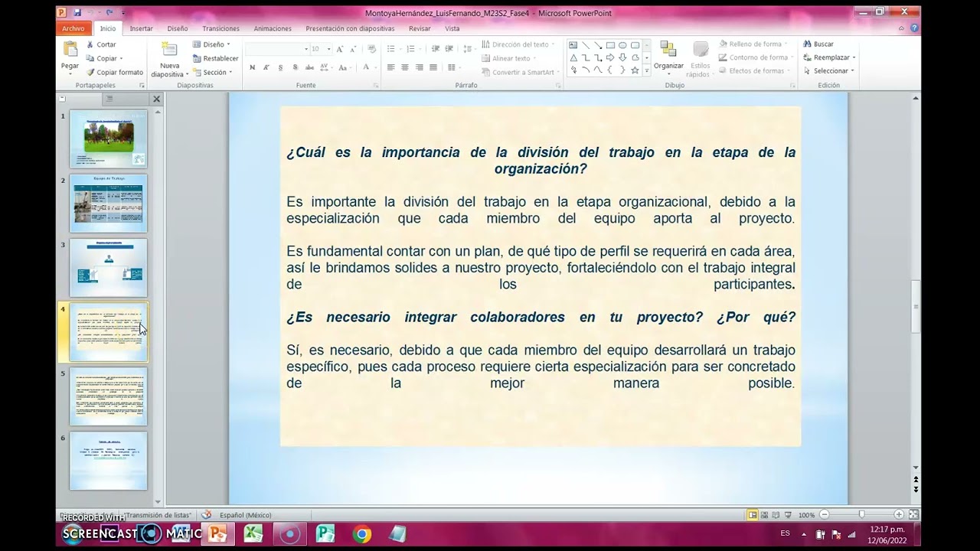This screenshot has height=551, width=980.
Task: Click the Cortar scissors button
Action: (x=101, y=44)
